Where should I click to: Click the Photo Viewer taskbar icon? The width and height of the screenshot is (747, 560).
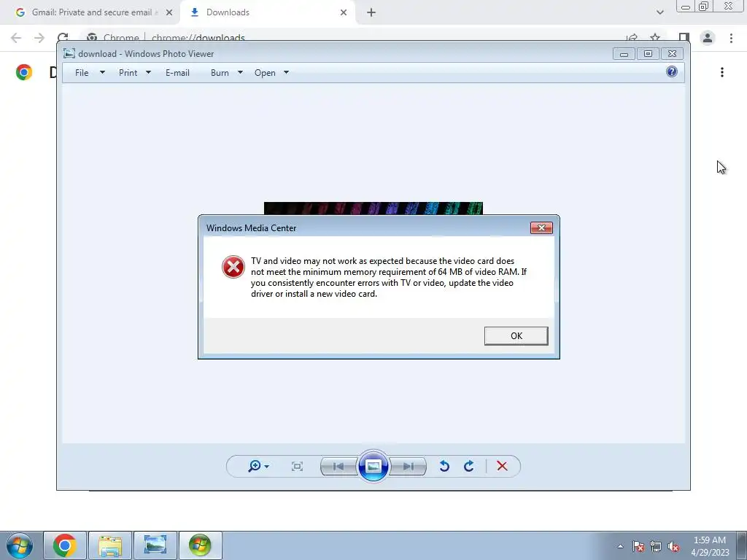tap(155, 545)
